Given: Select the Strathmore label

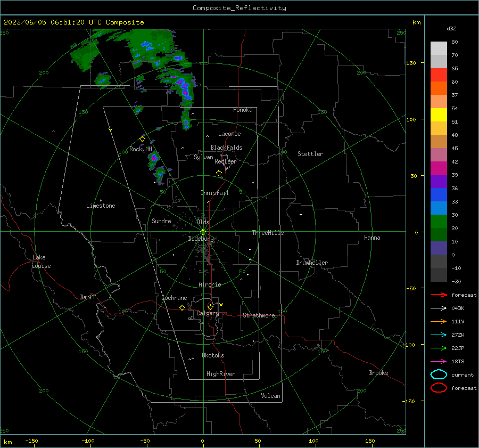Looking at the screenshot, I should pos(259,315).
